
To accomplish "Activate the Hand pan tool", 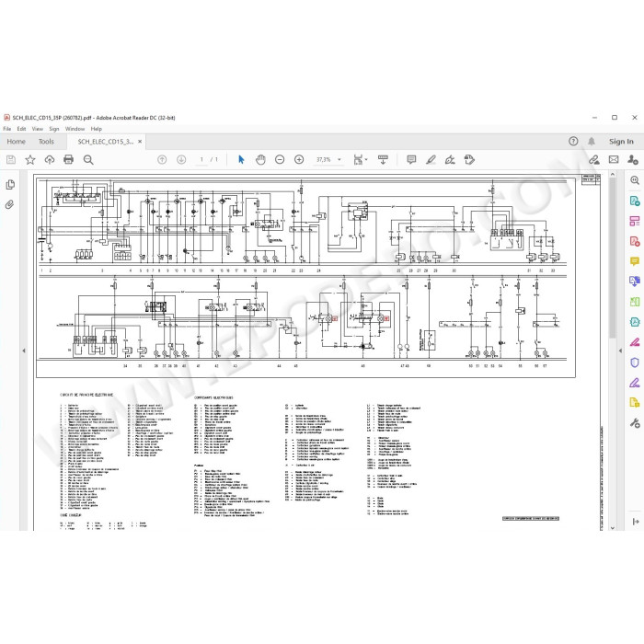I will click(260, 159).
